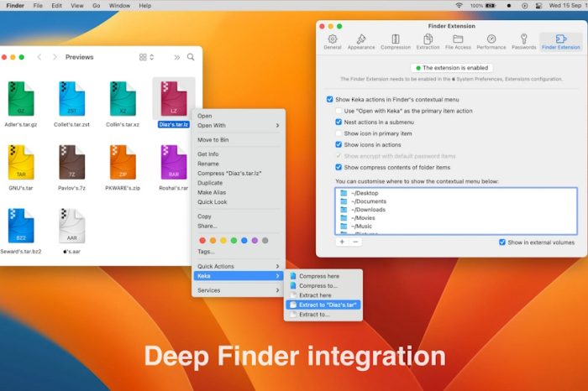
Task: Click the Wi-Fi icon in menu bar
Action: click(x=459, y=5)
